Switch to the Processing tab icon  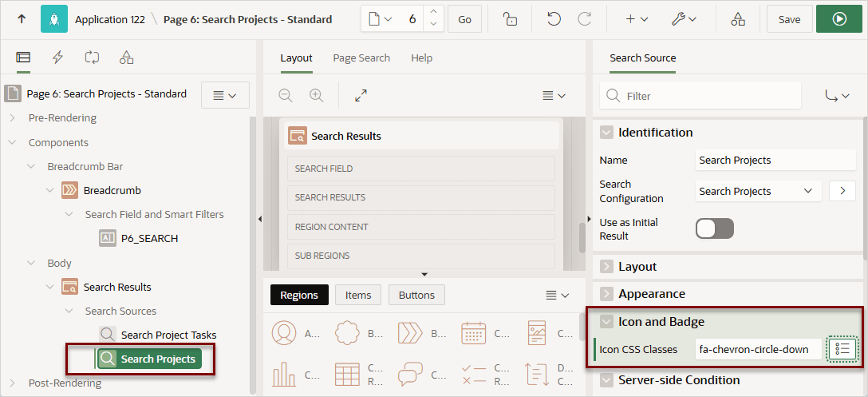coord(92,58)
